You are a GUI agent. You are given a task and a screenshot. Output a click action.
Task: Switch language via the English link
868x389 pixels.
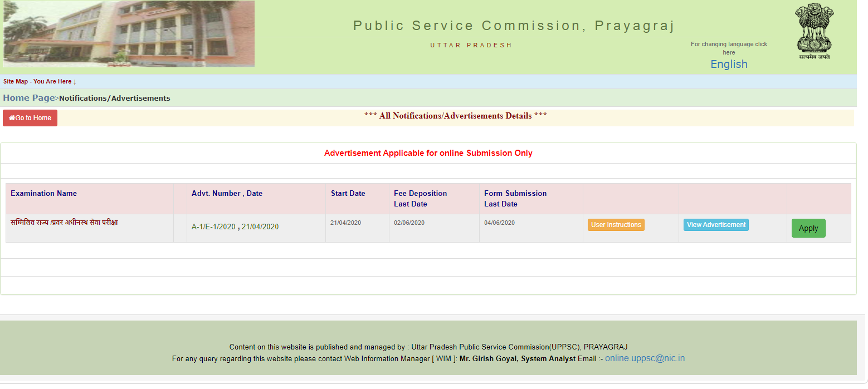[x=729, y=64]
